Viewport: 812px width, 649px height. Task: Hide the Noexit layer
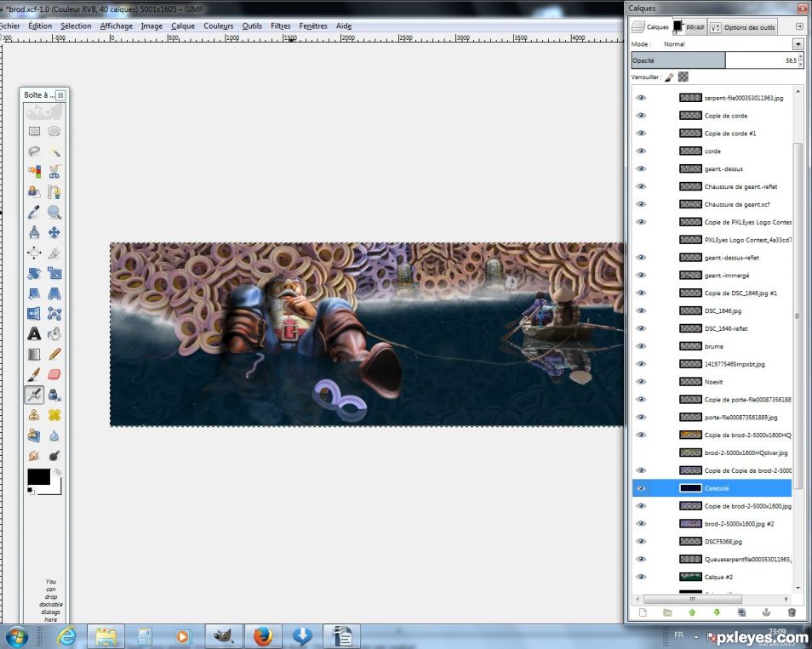641,381
